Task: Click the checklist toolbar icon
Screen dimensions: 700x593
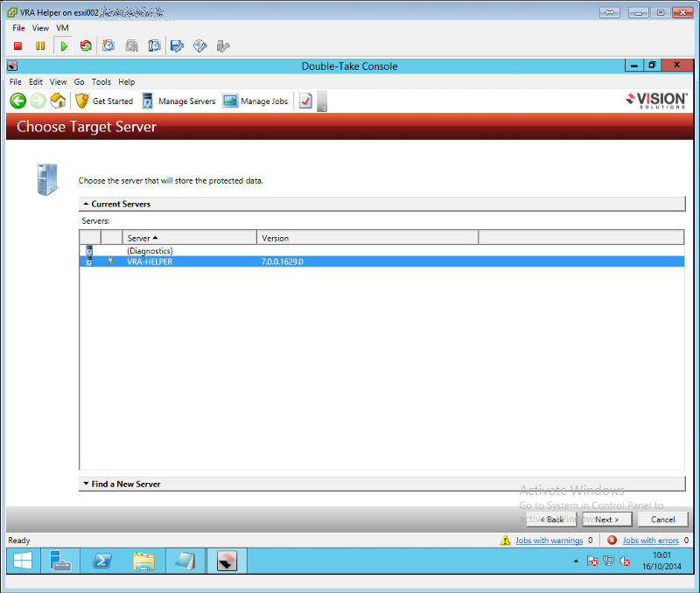Action: click(305, 101)
